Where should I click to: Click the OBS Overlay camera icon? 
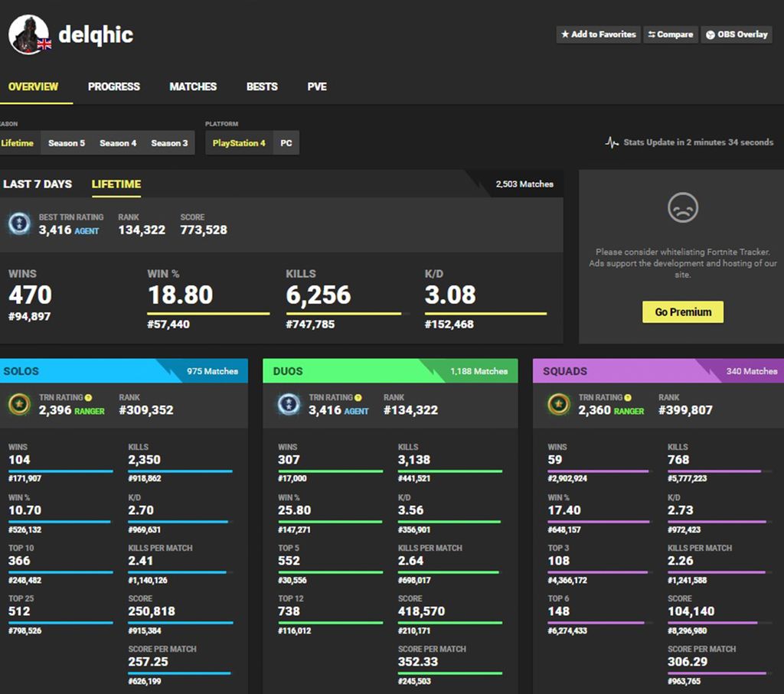(x=710, y=34)
